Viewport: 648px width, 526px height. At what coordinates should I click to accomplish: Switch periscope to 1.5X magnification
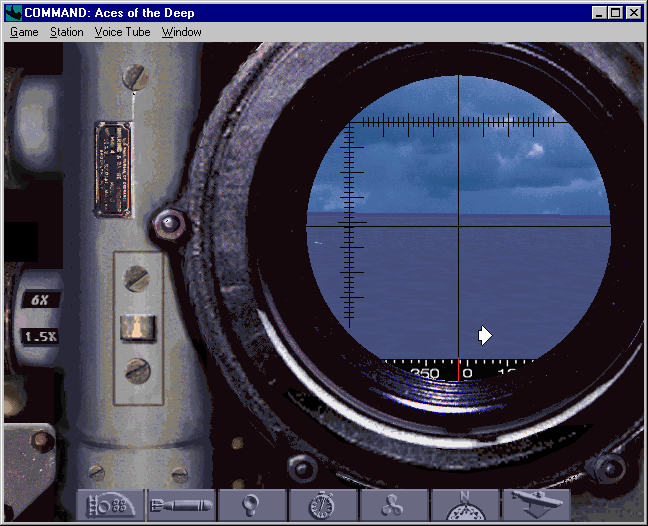pyautogui.click(x=40, y=337)
